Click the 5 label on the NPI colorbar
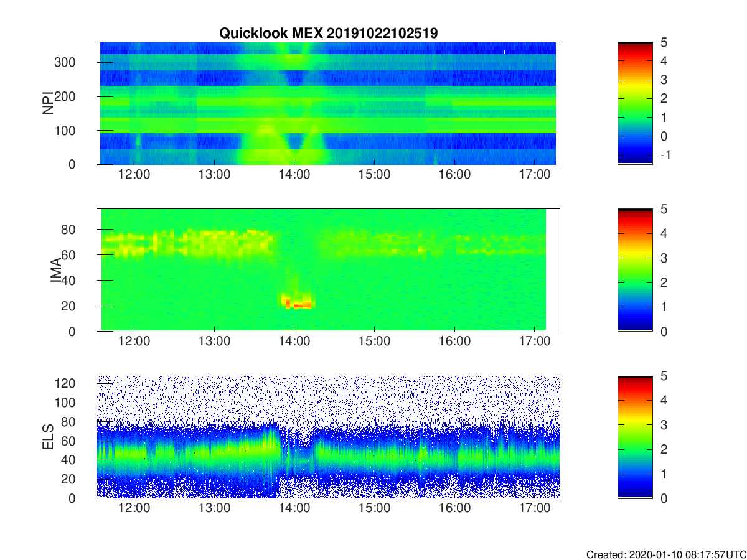This screenshot has height=560, width=747. coord(664,42)
